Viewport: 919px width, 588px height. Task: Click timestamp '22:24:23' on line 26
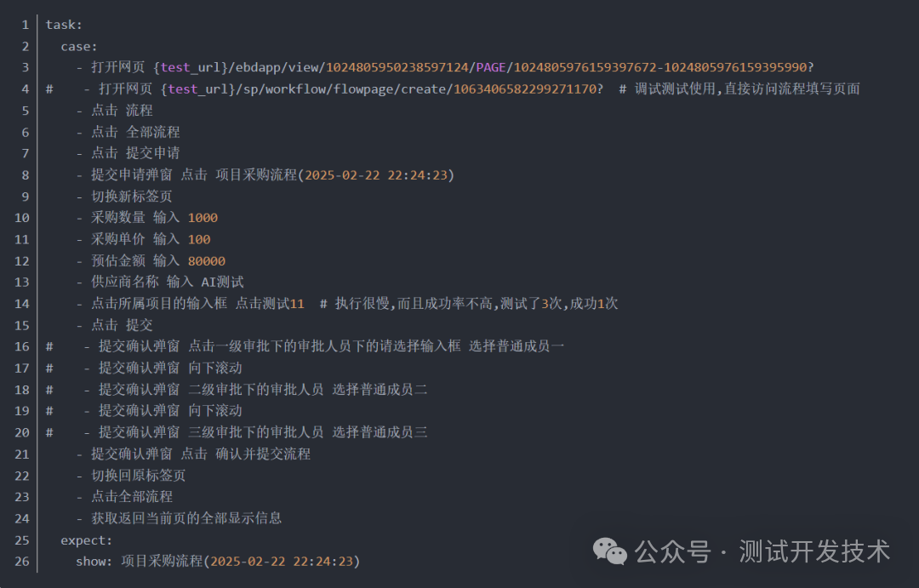[323, 562]
